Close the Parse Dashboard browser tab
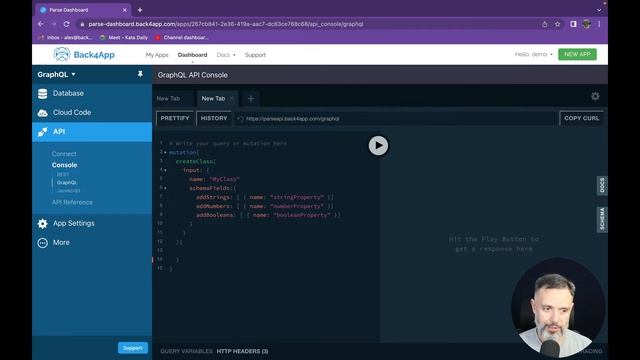 click(124, 10)
